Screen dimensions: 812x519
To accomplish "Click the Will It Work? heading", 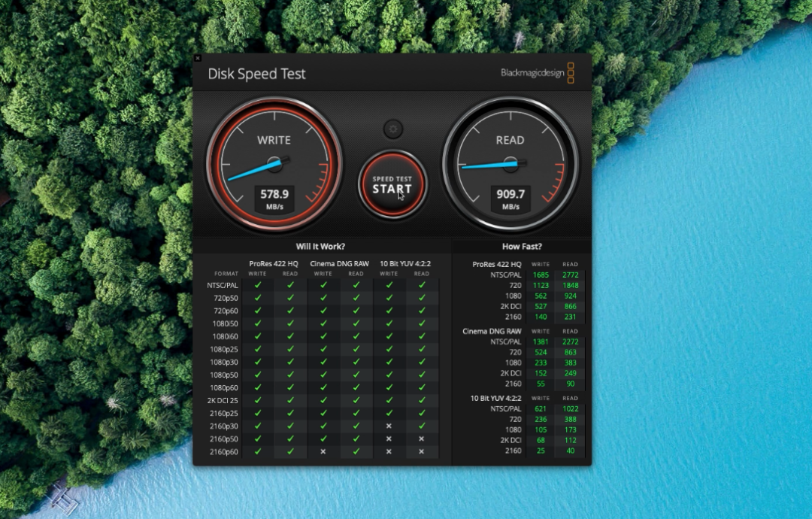I will [320, 247].
